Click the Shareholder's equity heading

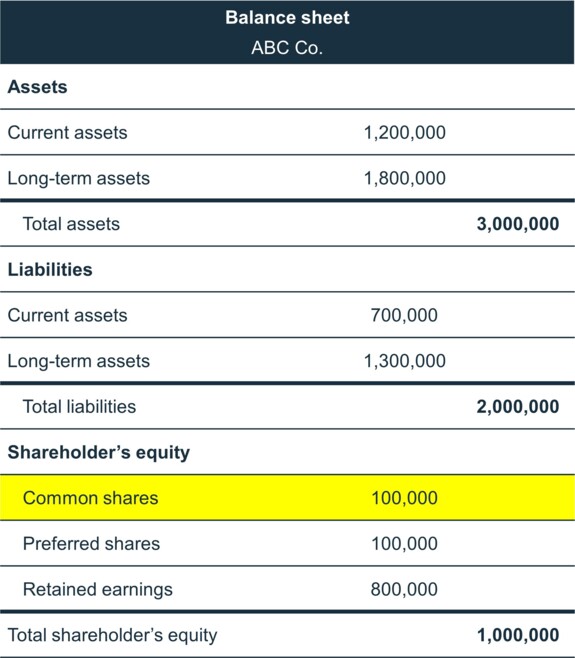coord(99,452)
